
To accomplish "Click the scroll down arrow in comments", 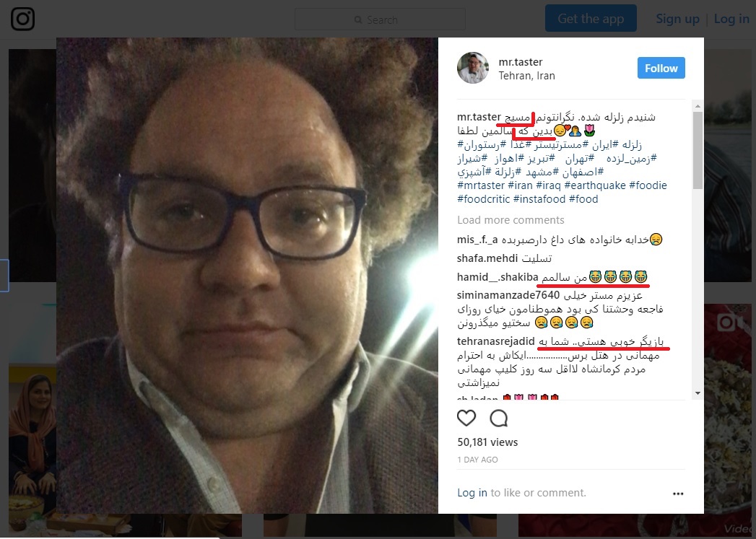I will click(x=698, y=393).
